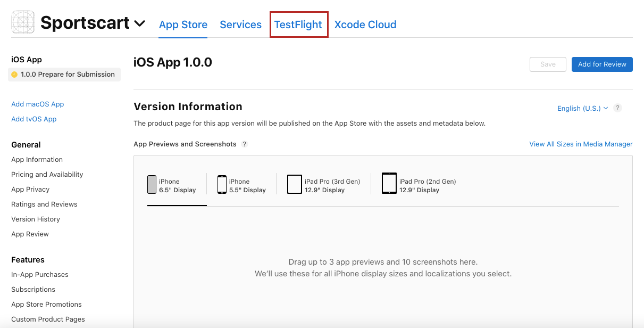
Task: Select 1.0.0 Prepare for Submission version
Action: 64,75
